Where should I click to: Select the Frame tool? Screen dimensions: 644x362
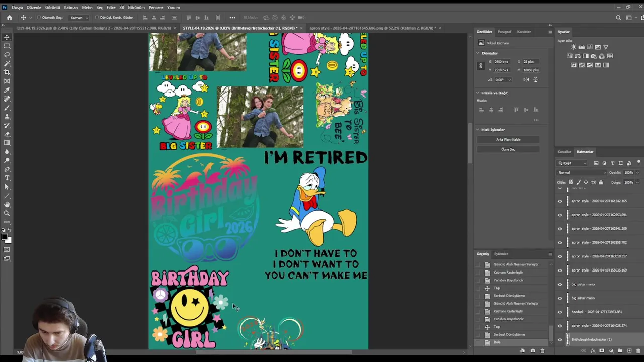(7, 81)
